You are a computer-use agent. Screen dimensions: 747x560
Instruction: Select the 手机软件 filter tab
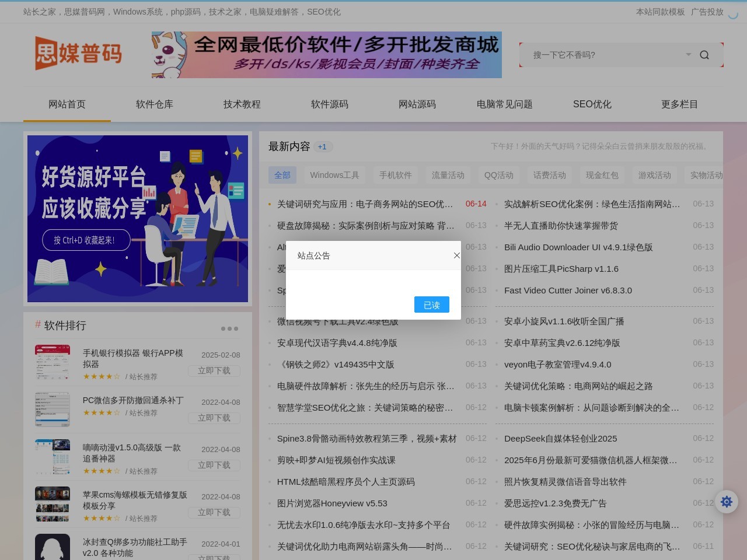(x=396, y=175)
